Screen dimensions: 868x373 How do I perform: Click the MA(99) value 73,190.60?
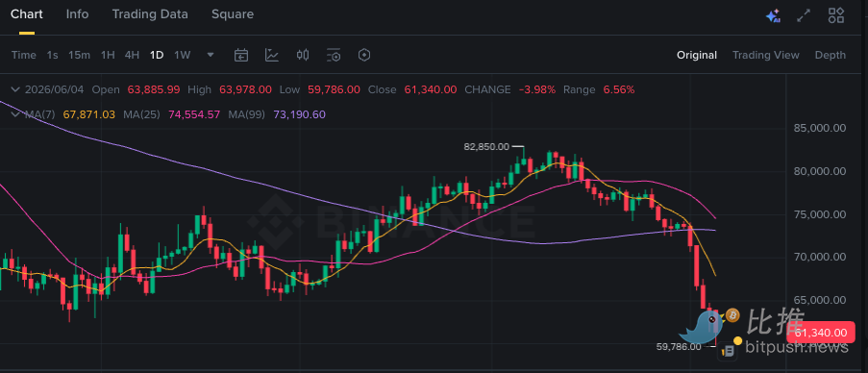click(x=300, y=114)
